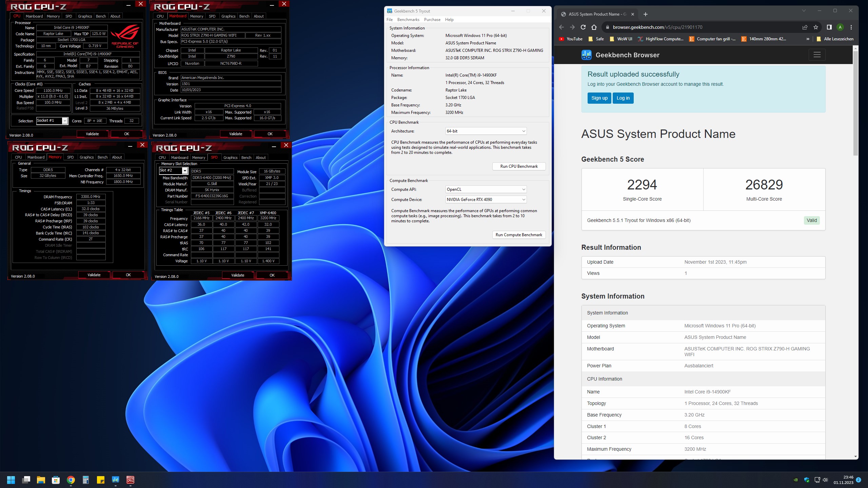Viewport: 868px width, 488px height.
Task: Expand the Chrome tab search chevron
Action: click(804, 11)
